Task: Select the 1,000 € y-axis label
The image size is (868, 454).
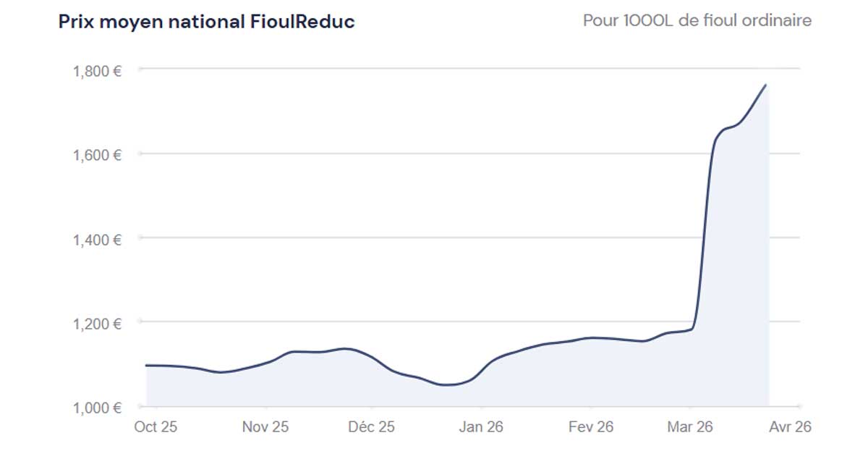Action: 98,407
